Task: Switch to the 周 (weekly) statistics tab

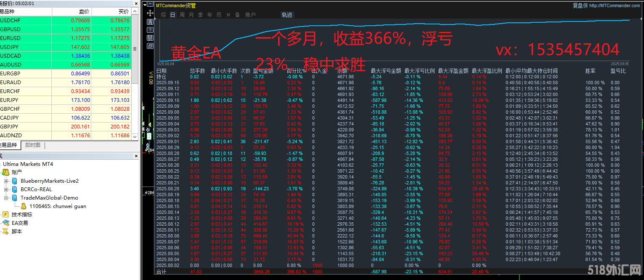Action: click(183, 15)
